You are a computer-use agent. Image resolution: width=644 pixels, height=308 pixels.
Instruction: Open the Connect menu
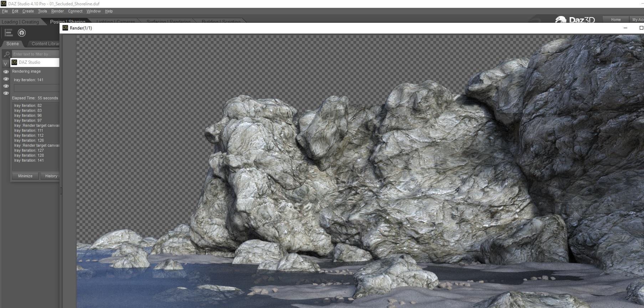tap(75, 11)
